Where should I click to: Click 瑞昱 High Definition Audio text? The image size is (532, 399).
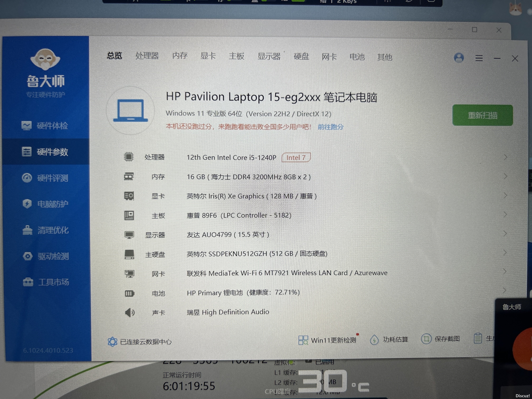(x=228, y=312)
